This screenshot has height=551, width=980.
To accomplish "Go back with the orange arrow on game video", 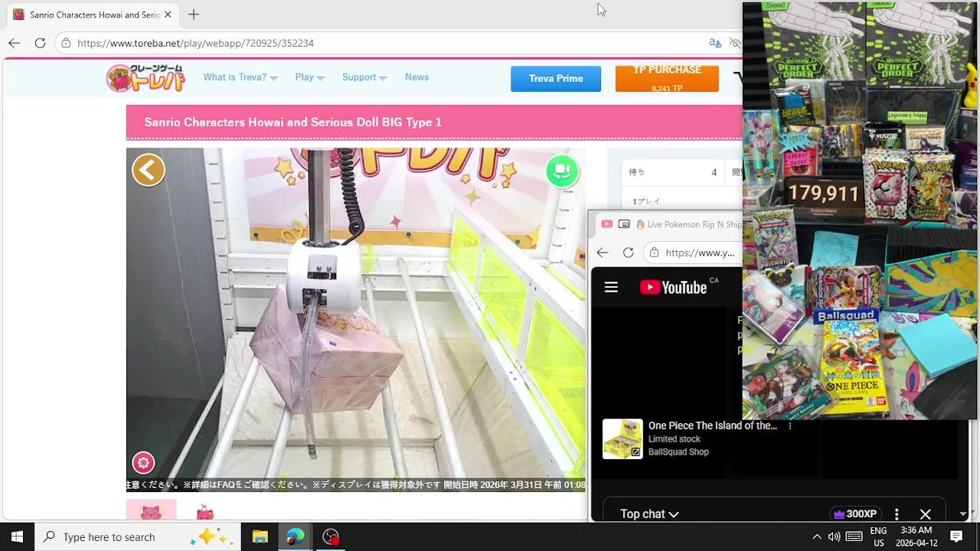I will click(149, 170).
